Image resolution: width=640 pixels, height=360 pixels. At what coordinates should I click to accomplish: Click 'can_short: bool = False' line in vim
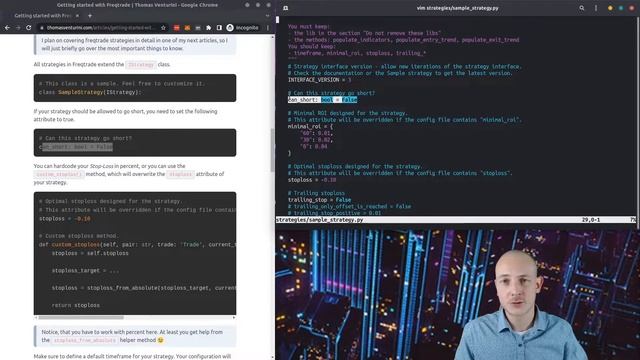(322, 100)
